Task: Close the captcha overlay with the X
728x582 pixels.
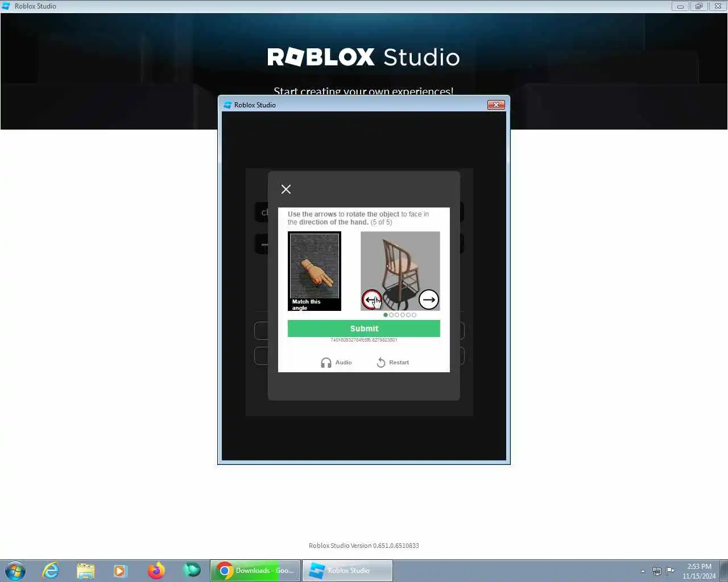Action: [x=286, y=189]
